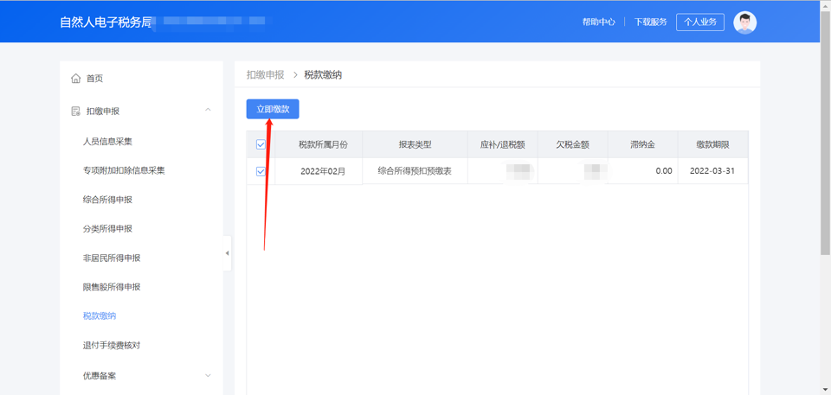Image resolution: width=832 pixels, height=396 pixels.
Task: Open 人员信息采集 in the sidebar
Action: tap(108, 142)
